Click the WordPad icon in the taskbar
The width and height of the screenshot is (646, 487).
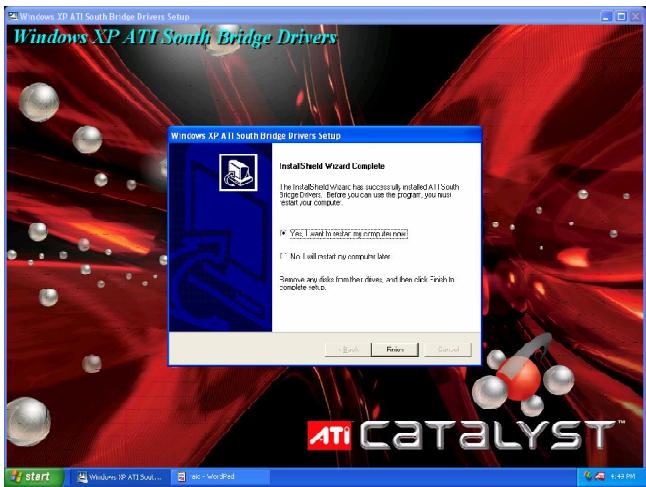pos(181,477)
